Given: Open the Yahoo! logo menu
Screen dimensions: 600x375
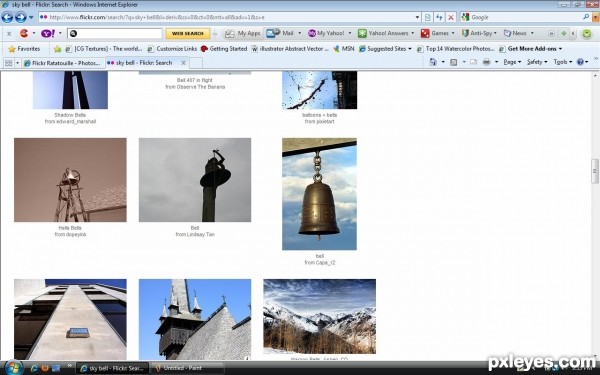Looking at the screenshot, I should coord(48,33).
